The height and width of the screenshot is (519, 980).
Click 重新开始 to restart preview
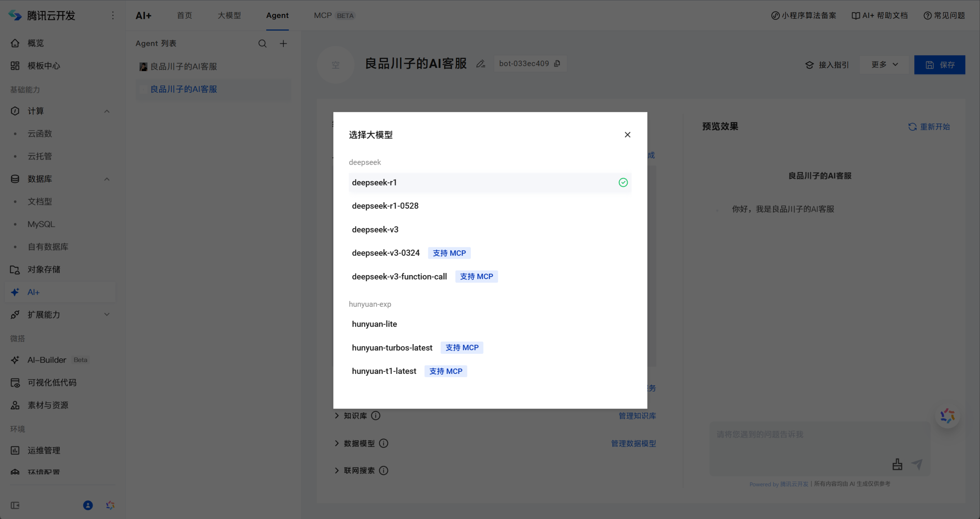[929, 127]
